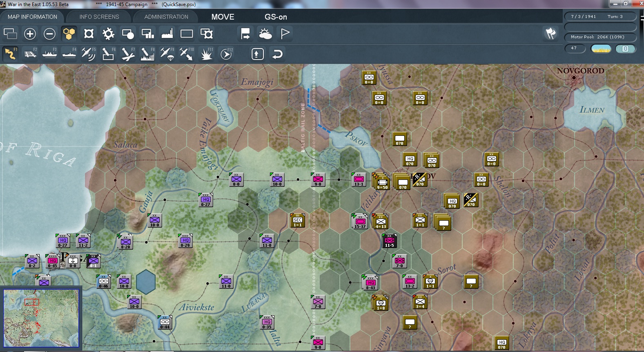
Task: Select the F1 move mode icon
Action: pyautogui.click(x=10, y=54)
